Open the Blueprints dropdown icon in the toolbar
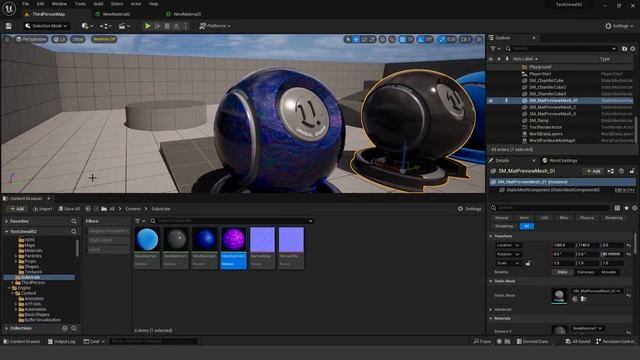Viewport: 640px width, 360px height. tap(105, 26)
